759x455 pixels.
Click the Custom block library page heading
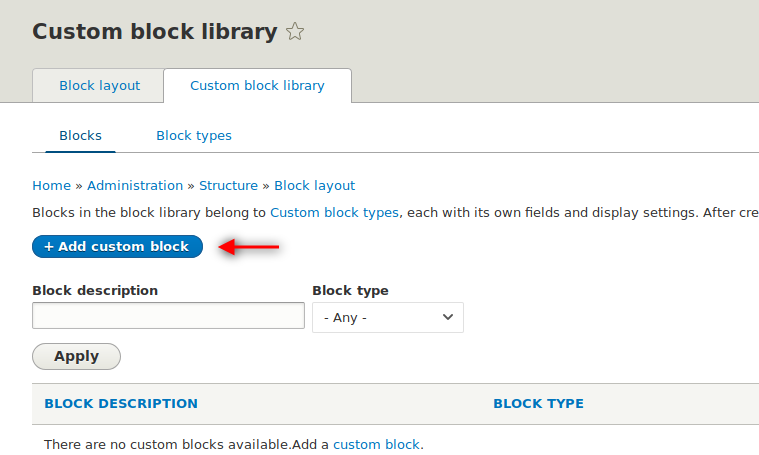(155, 32)
